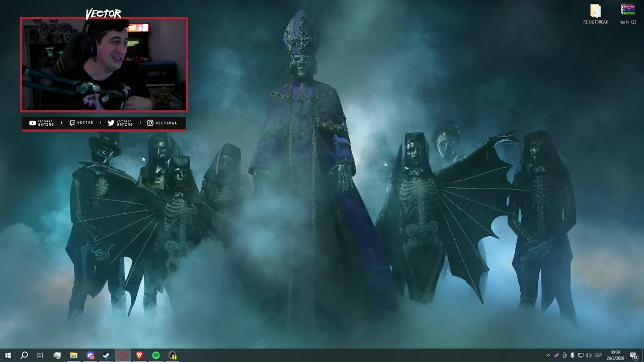Expand hidden system tray icons chevron

(x=548, y=355)
